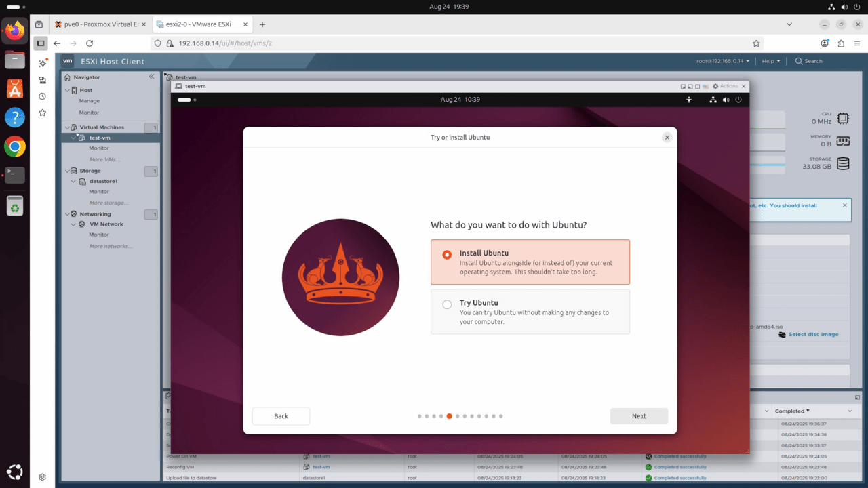Screen dimensions: 868x488
Task: Open Terminal from the Ubuntu dock
Action: click(15, 175)
